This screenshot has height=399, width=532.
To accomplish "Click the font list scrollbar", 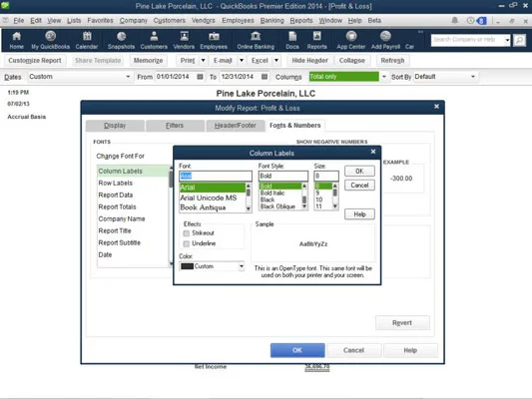I will point(249,197).
